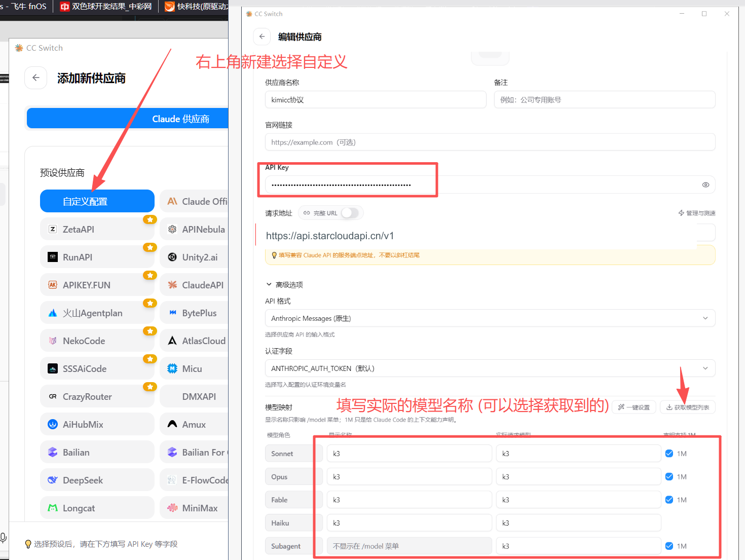
Task: Uncheck 1M checkbox for Fable row
Action: (x=669, y=500)
